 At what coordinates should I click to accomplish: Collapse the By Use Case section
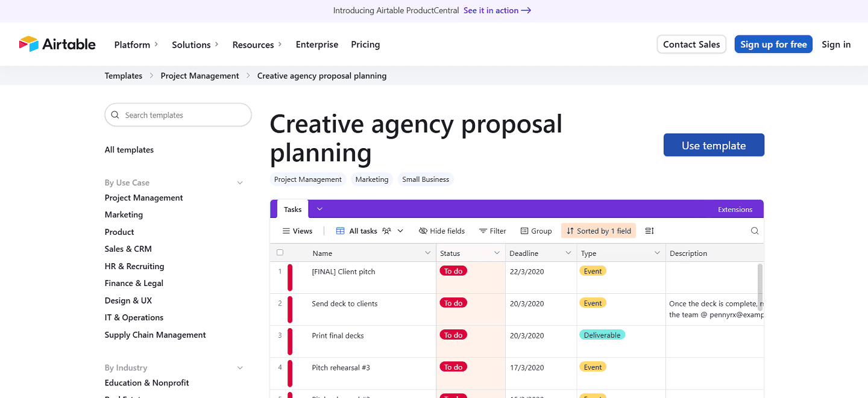[x=240, y=182]
